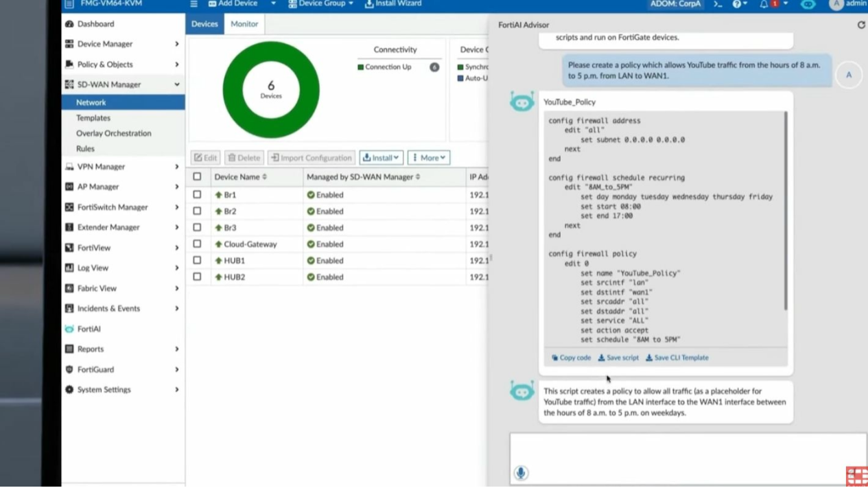Screen dimensions: 868x488
Task: Click the FortiView sidebar icon
Action: click(x=69, y=248)
